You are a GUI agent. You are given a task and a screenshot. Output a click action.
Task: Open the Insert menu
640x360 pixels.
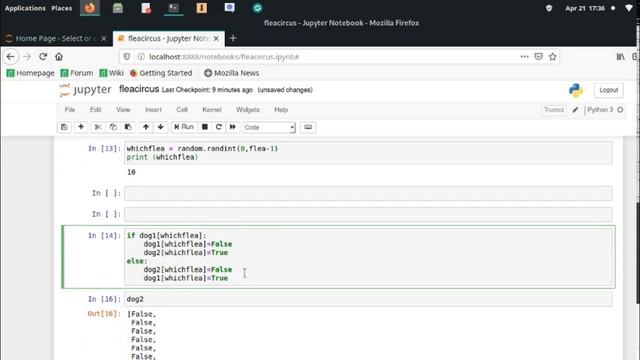(153, 110)
